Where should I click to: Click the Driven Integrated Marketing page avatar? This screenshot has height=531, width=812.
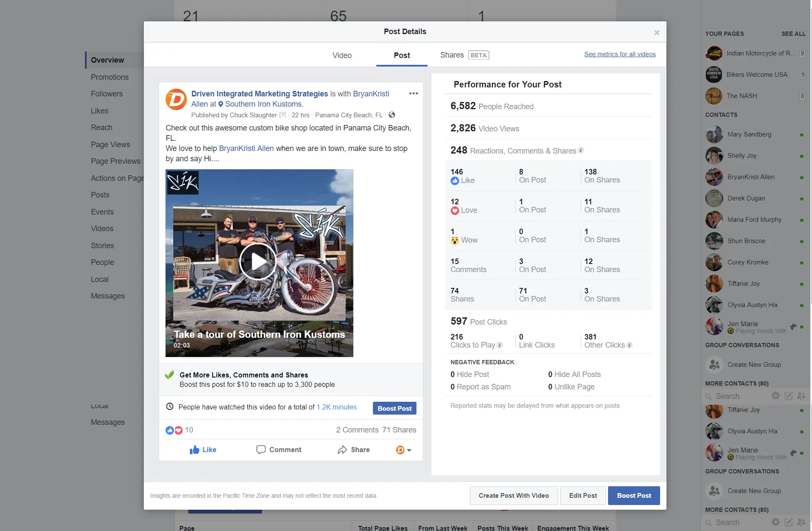click(176, 99)
